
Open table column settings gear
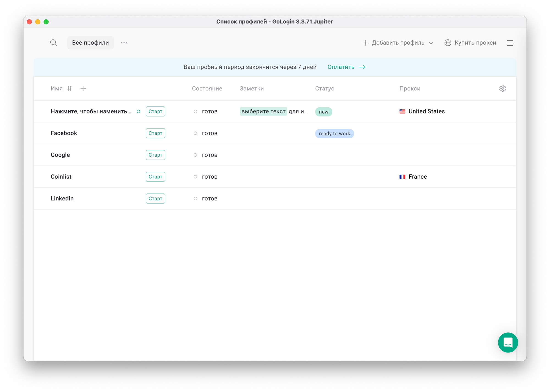pos(502,88)
